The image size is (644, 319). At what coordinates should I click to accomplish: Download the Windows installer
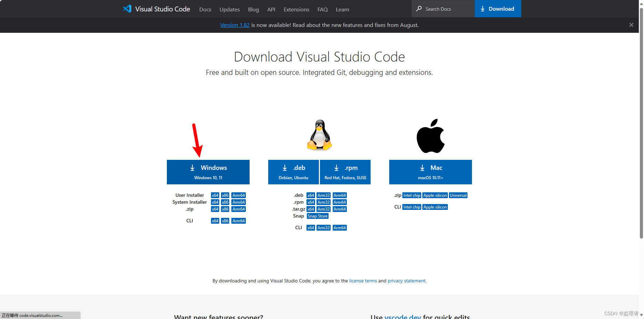coord(208,172)
